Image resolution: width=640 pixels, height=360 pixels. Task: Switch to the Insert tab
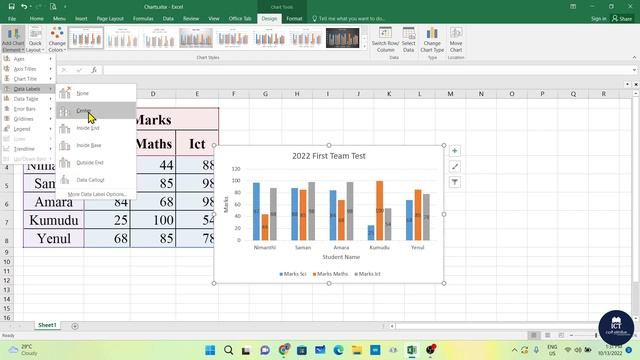[81, 18]
